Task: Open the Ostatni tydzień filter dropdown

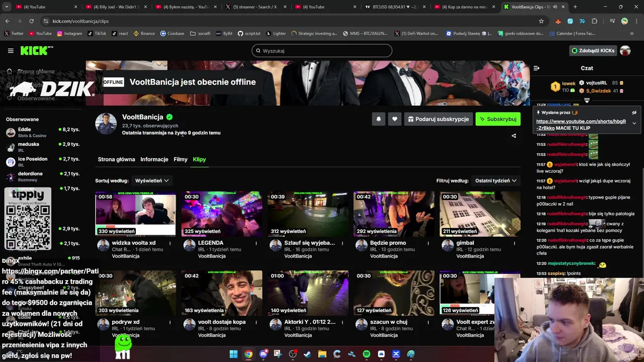Action: pyautogui.click(x=496, y=180)
